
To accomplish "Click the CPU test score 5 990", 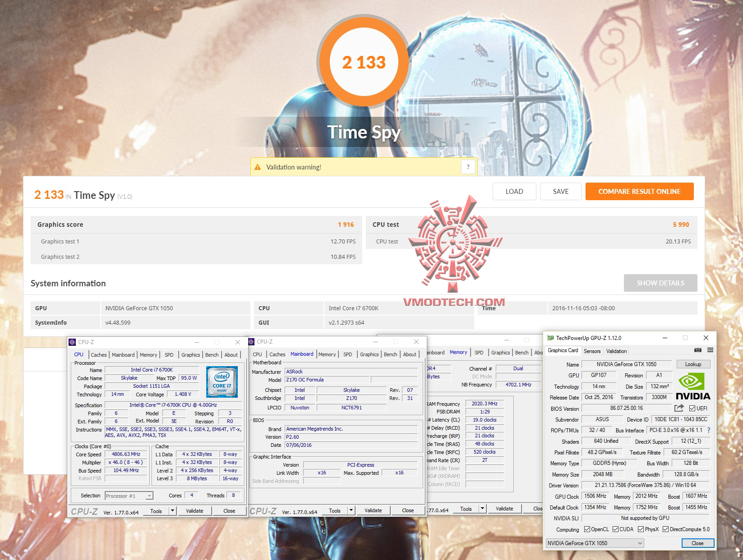I will pos(681,225).
